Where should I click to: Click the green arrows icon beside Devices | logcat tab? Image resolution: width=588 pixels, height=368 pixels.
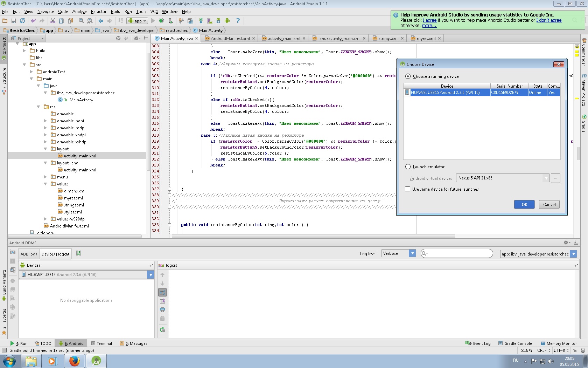click(79, 253)
